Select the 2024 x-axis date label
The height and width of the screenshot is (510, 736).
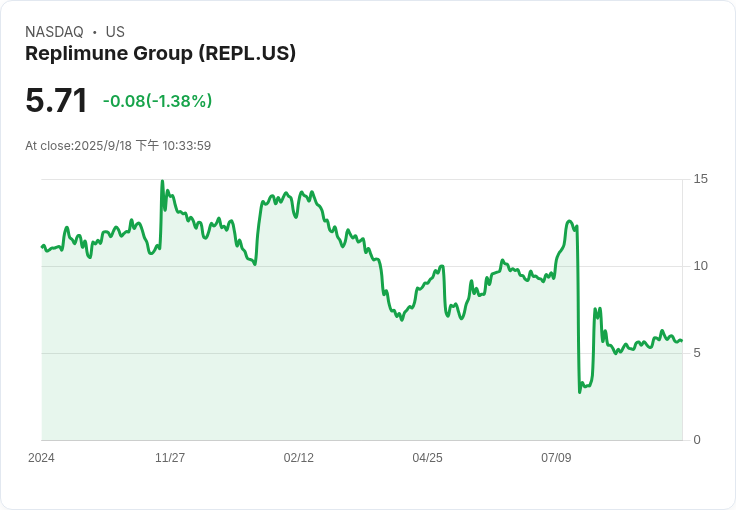(41, 458)
